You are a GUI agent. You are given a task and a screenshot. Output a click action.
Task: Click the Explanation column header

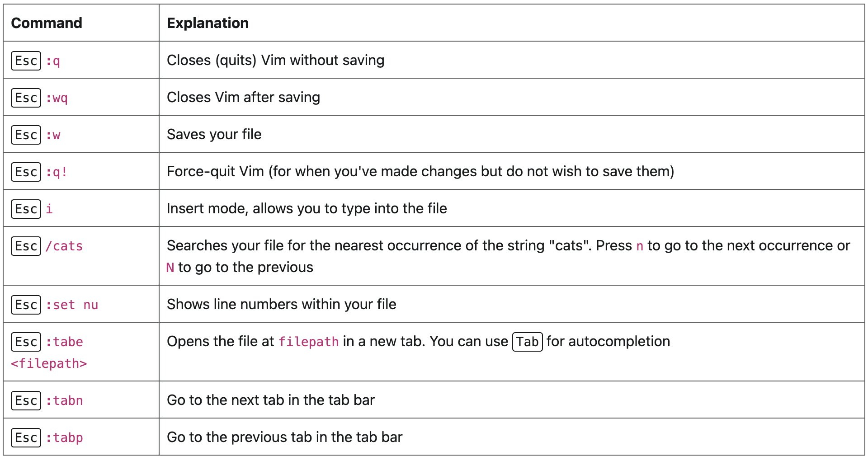pos(208,23)
